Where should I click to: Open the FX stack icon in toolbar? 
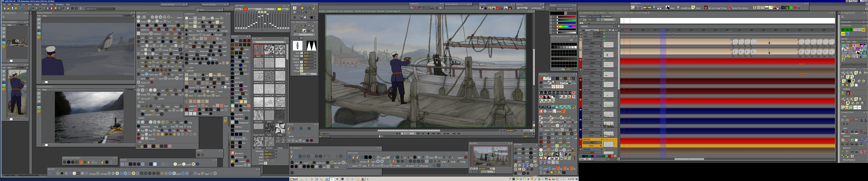(33, 8)
